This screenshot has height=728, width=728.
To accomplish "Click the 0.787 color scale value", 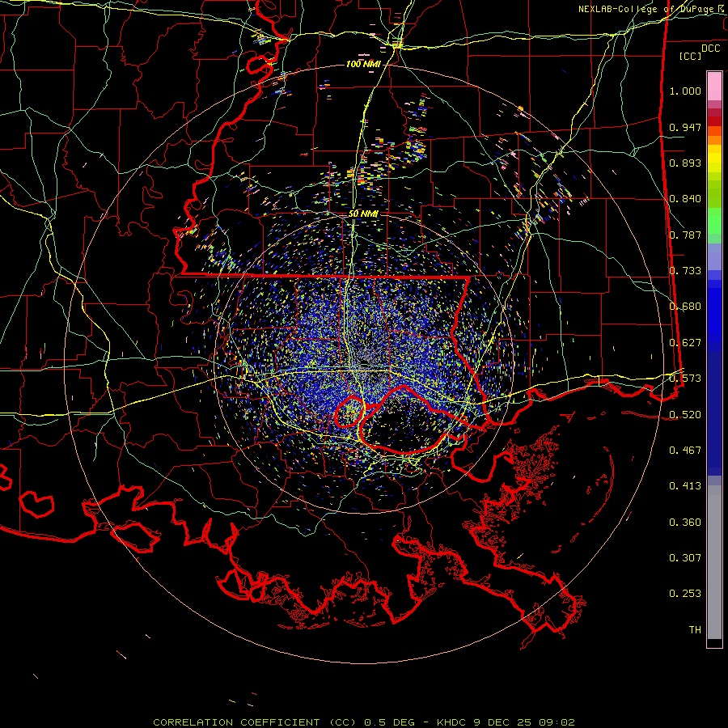I will pyautogui.click(x=685, y=235).
